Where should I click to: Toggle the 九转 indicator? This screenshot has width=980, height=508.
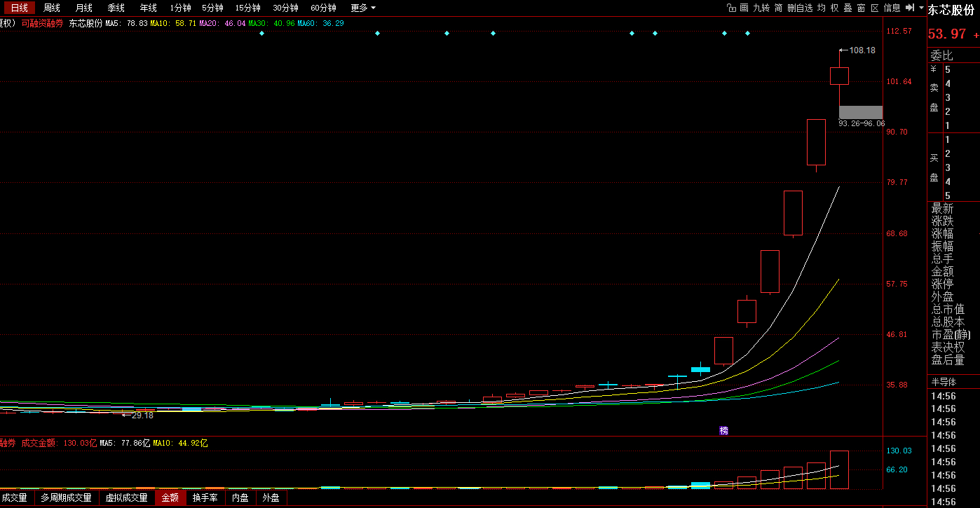pos(761,8)
